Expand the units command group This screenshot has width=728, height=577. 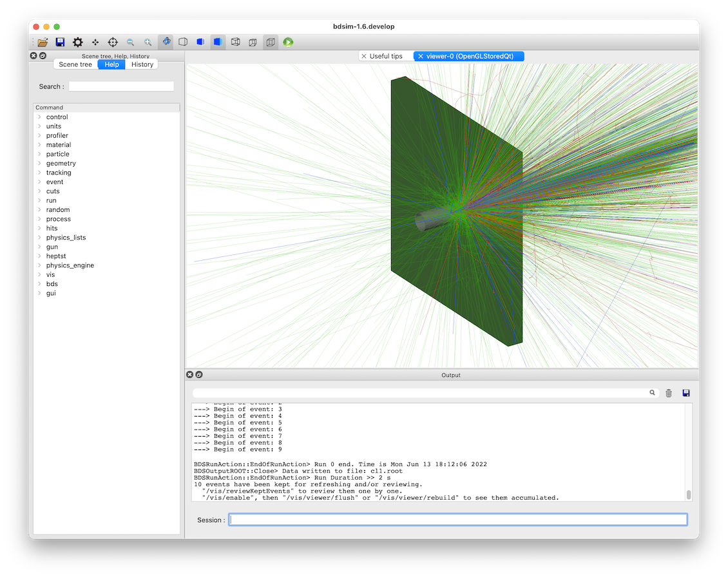pos(39,126)
